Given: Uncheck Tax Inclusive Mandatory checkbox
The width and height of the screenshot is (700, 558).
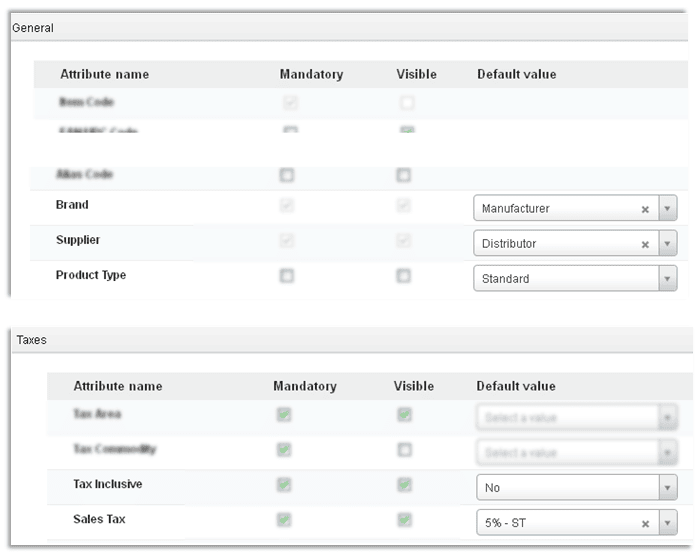Looking at the screenshot, I should tap(284, 485).
